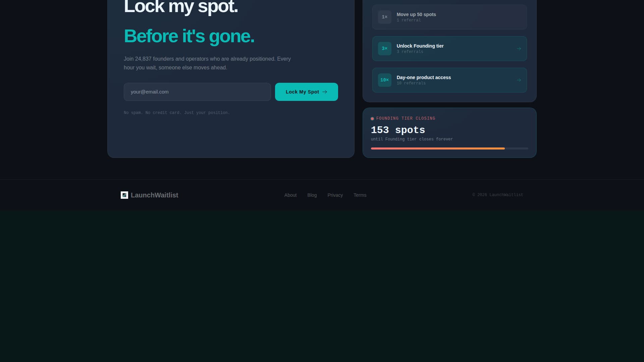This screenshot has height=362, width=644.
Task: Click the 1× referral badge
Action: click(x=384, y=17)
